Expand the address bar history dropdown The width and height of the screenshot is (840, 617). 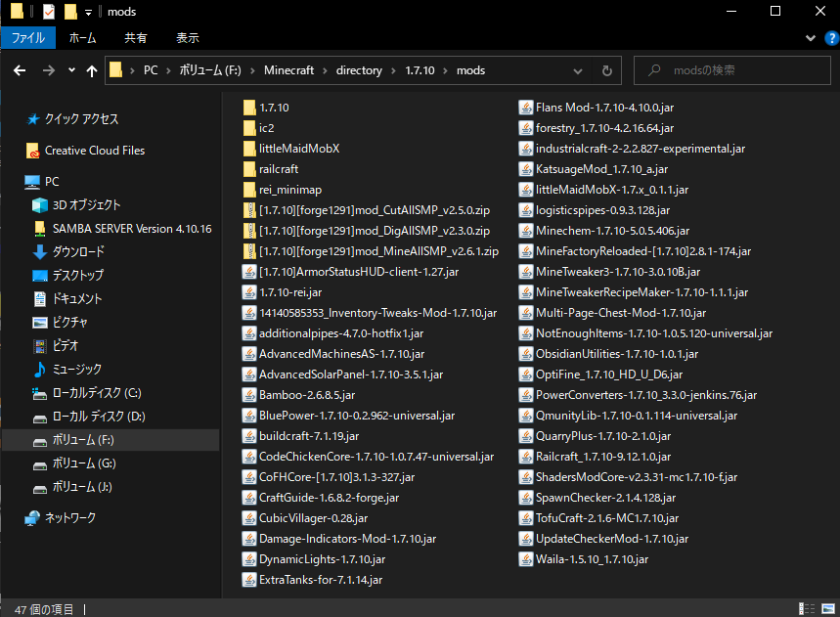click(x=578, y=70)
